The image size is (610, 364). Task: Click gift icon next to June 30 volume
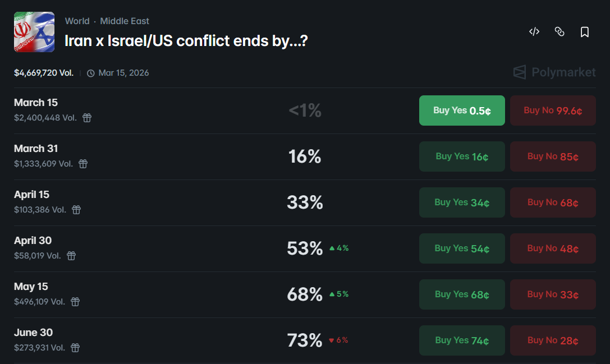tap(75, 348)
